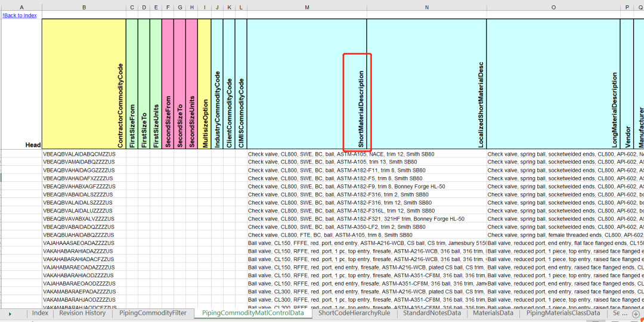Click the ContractorCommodityCode header cell
Viewport: 644px width, 322px height.
tap(84, 84)
